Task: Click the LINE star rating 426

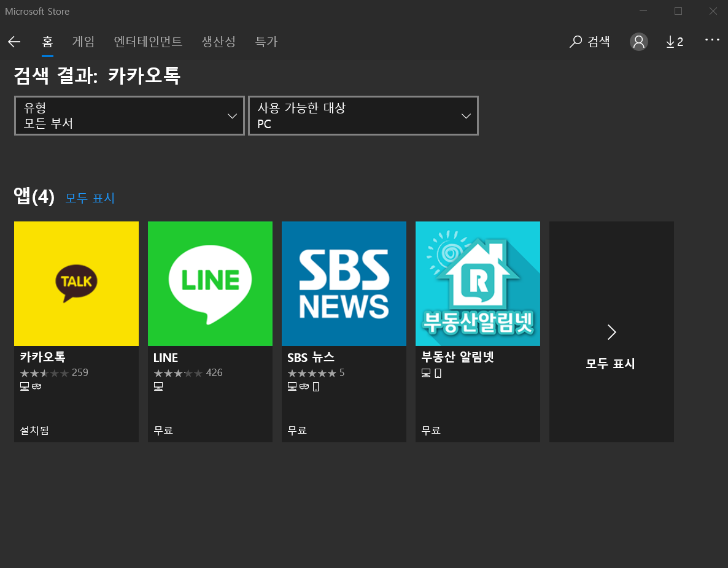Action: (x=188, y=372)
